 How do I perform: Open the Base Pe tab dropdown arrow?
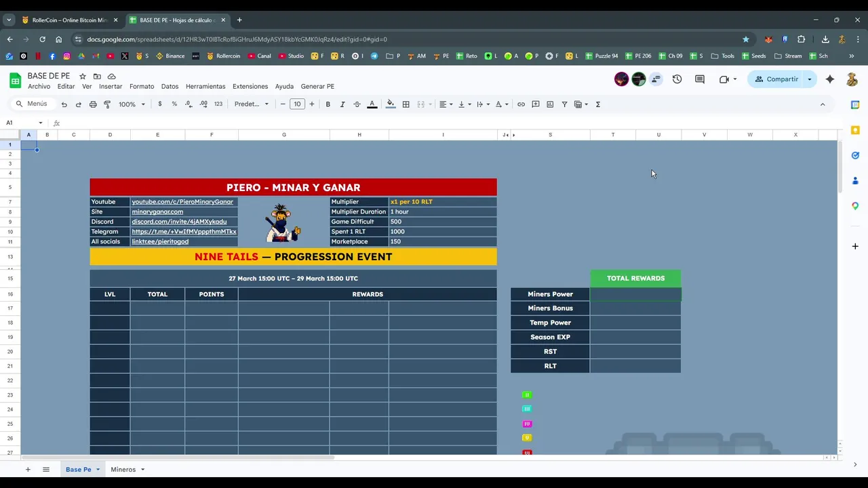98,470
